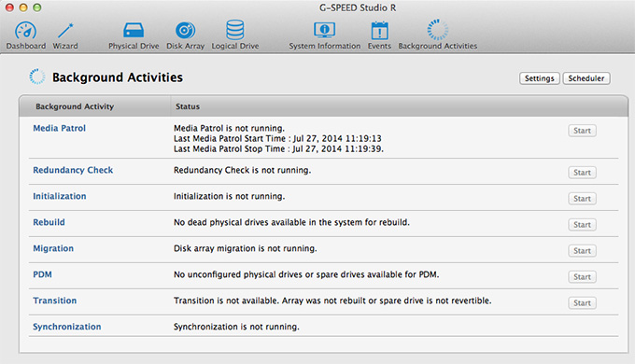Start Redundancy Check

(x=582, y=173)
